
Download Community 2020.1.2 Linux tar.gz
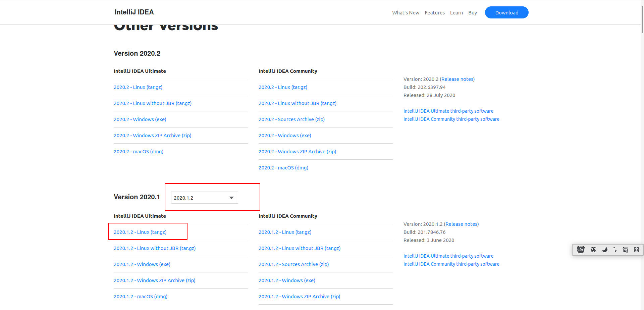tap(285, 232)
